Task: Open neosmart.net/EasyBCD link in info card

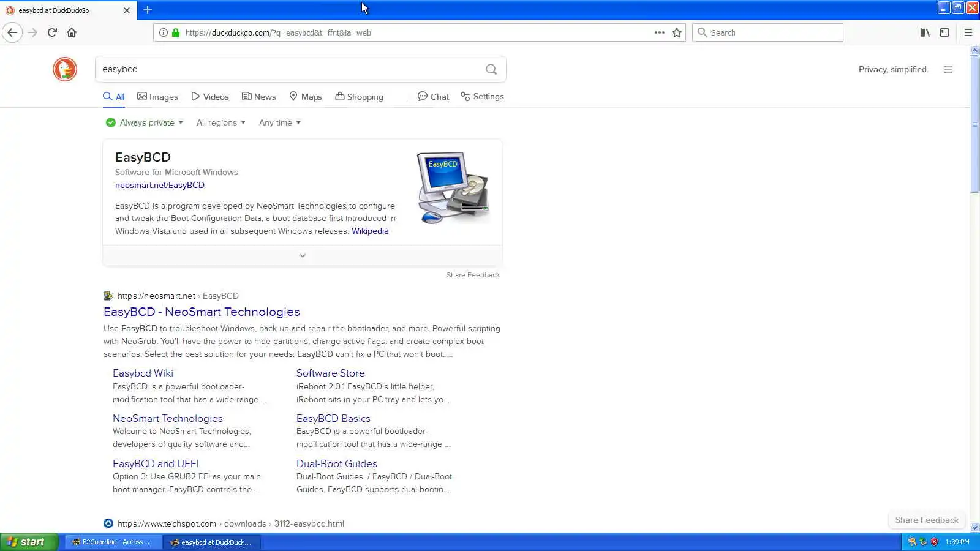Action: click(160, 185)
